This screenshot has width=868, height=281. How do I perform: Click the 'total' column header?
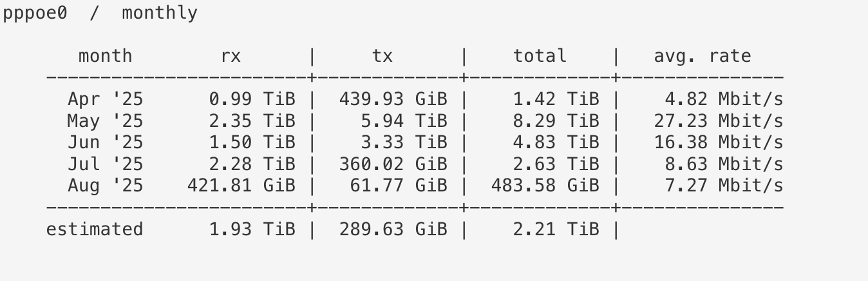click(540, 56)
